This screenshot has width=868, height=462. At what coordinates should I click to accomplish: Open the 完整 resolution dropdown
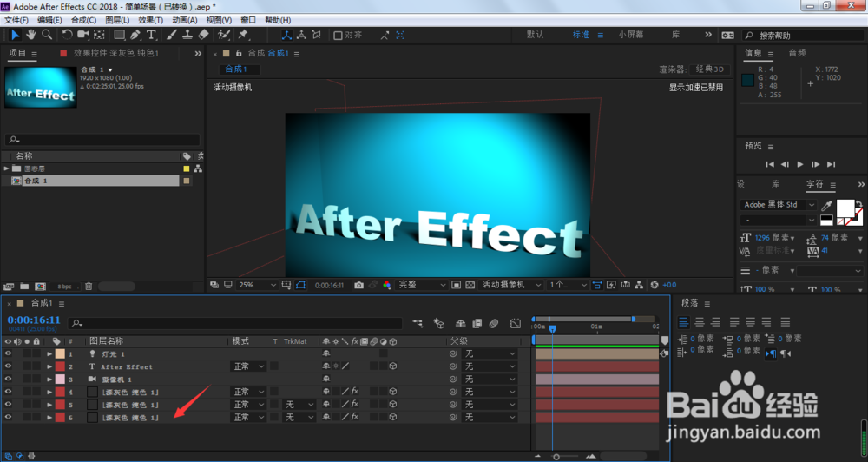[x=422, y=285]
